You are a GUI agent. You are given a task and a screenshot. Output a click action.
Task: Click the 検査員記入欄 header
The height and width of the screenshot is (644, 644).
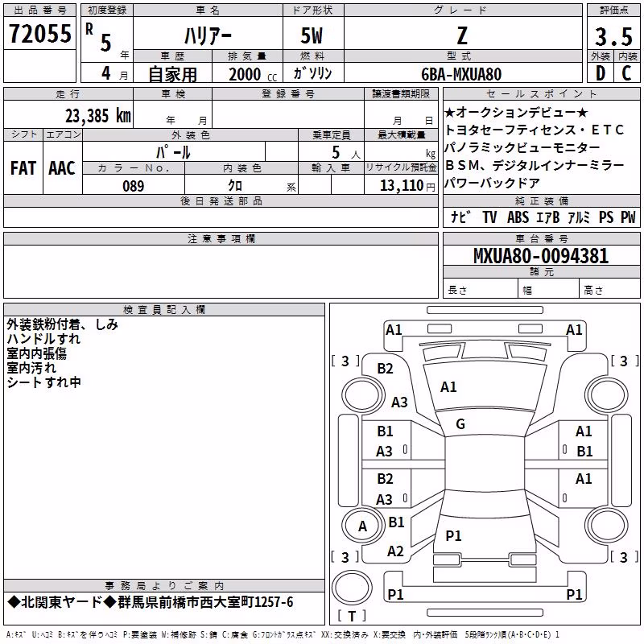pyautogui.click(x=164, y=310)
